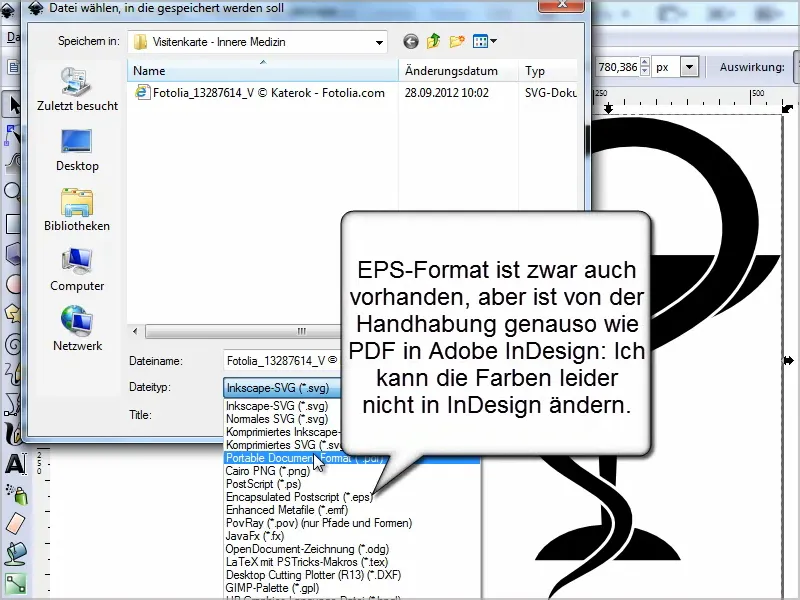Go up one folder level
The height and width of the screenshot is (600, 800).
(434, 41)
